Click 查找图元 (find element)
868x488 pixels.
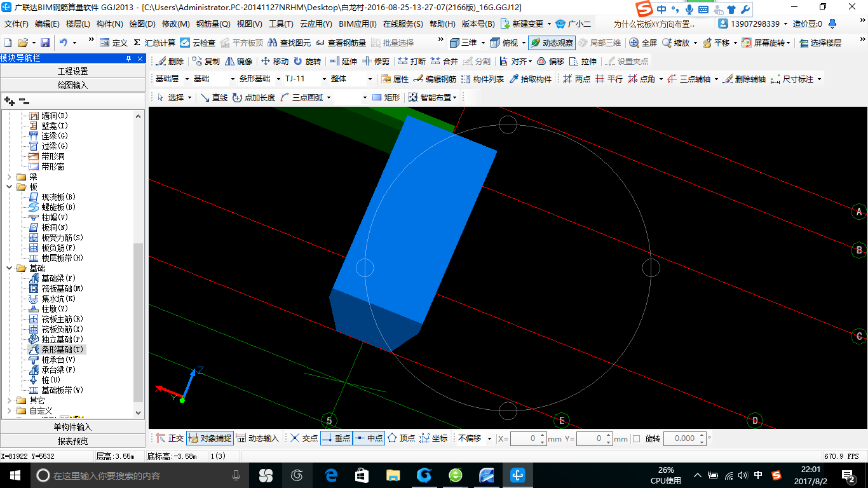pyautogui.click(x=289, y=43)
